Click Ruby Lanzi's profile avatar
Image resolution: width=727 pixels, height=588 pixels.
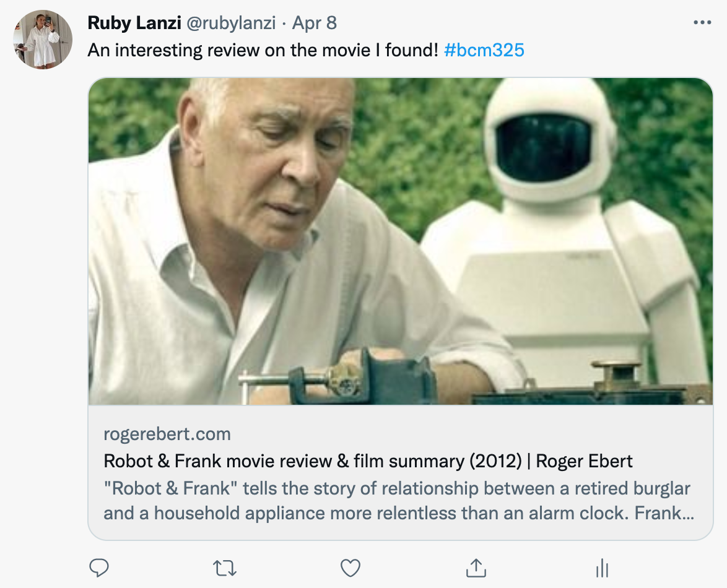[x=43, y=40]
